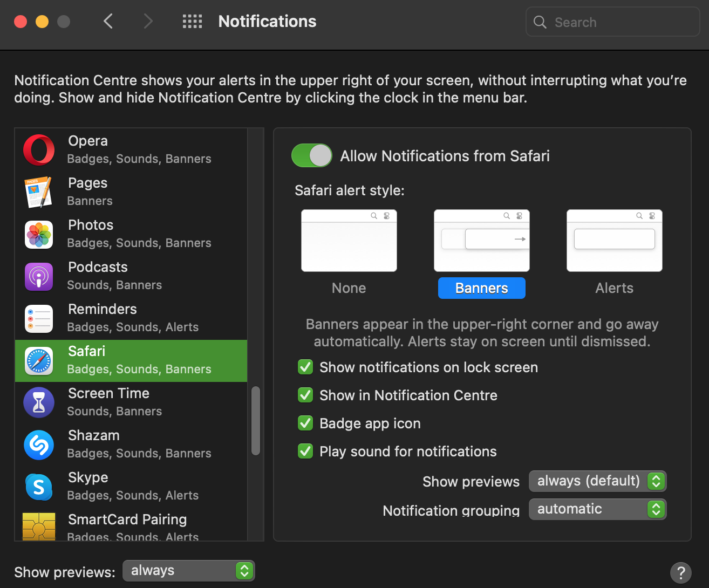Screen dimensions: 709x588
Task: Open Notification grouping 'automatic' dropdown
Action: pos(598,509)
